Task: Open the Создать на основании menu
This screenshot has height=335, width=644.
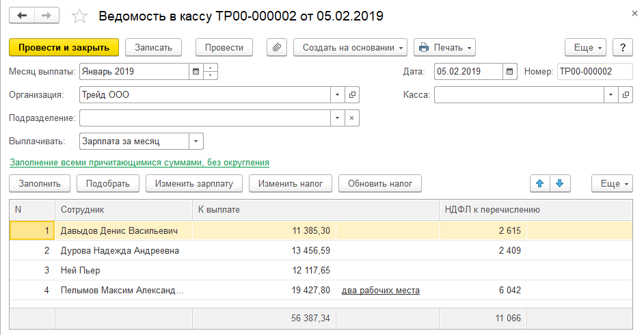Action: click(350, 47)
